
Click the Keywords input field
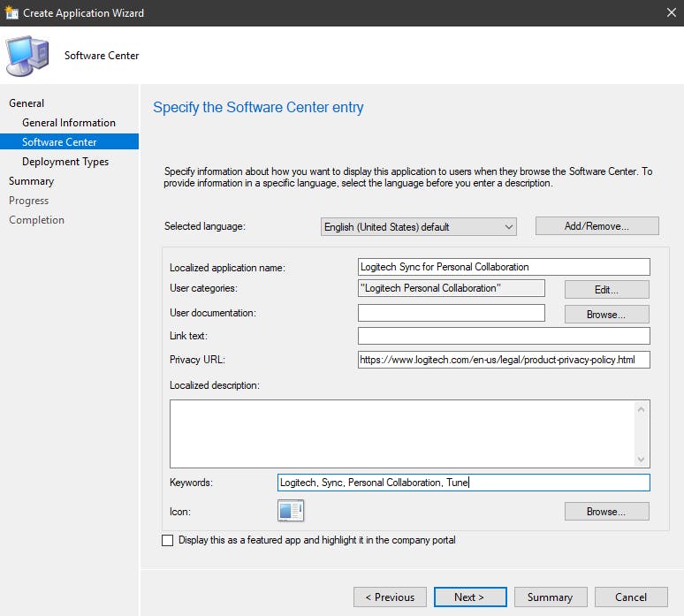pos(464,483)
